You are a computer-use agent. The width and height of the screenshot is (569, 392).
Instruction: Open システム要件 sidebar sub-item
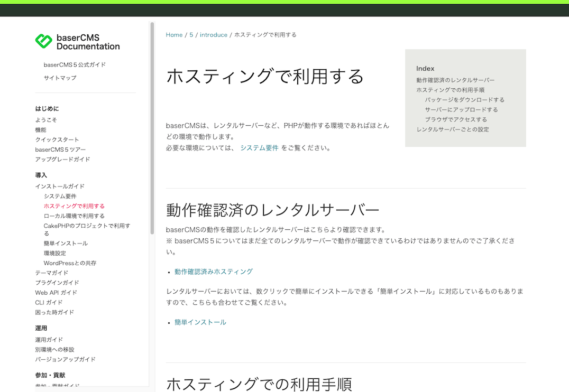60,196
